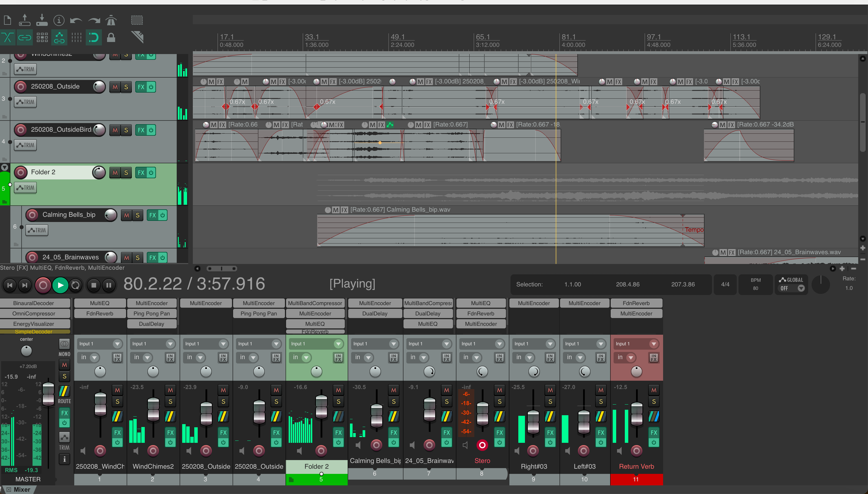Open project settings info icon

59,20
